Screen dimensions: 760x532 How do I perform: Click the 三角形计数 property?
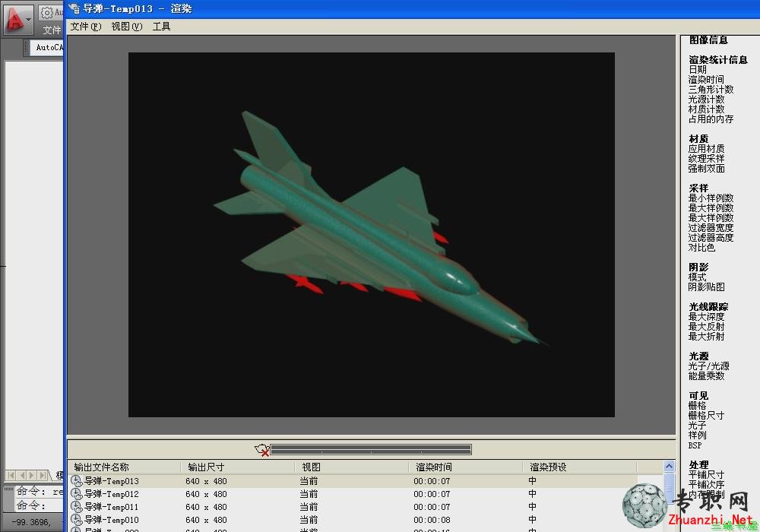click(711, 90)
